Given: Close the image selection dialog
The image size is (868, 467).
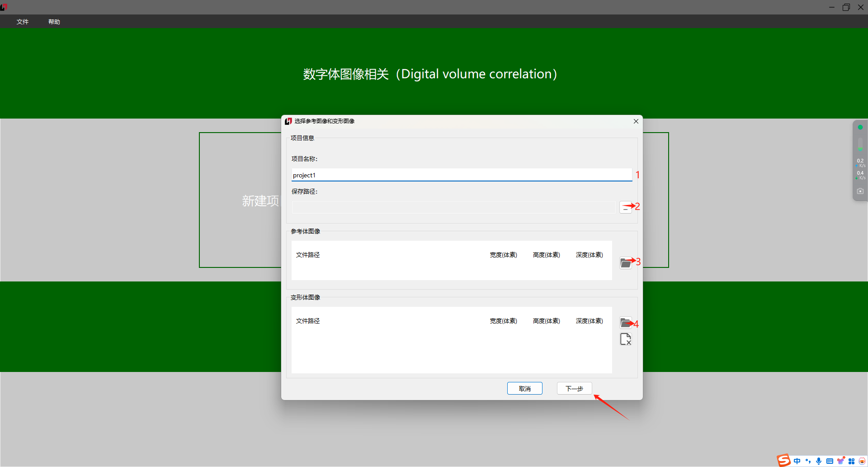Looking at the screenshot, I should (636, 121).
